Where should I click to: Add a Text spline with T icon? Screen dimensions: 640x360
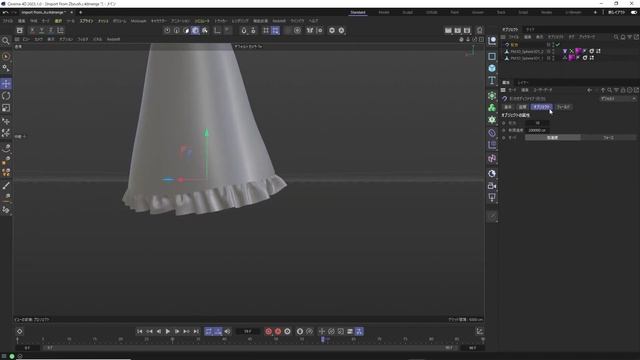492,80
